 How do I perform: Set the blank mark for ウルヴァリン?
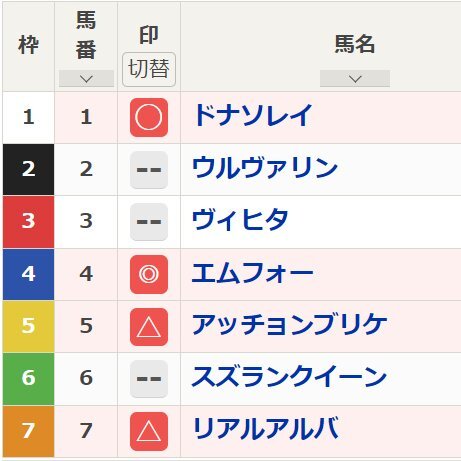(149, 170)
